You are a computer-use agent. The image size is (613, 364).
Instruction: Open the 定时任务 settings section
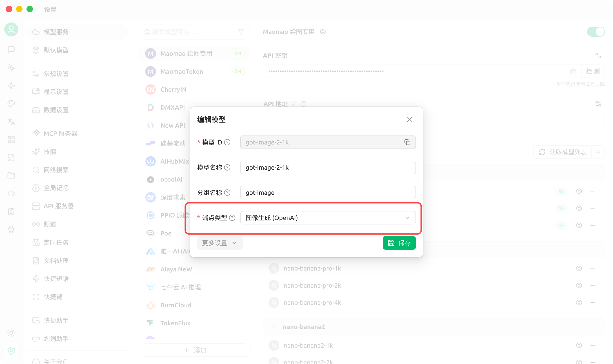[77, 242]
